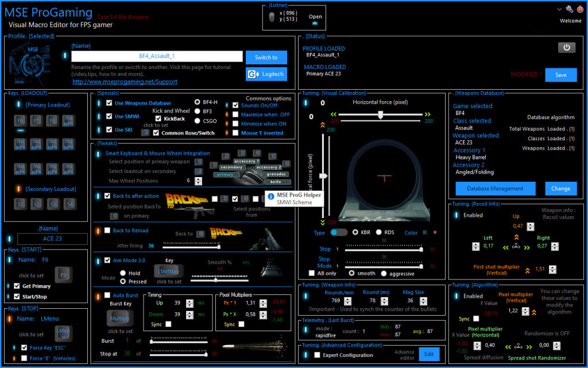This screenshot has height=368, width=588.
Task: Click the orange up chevrons above vertical force
Action: point(322,126)
